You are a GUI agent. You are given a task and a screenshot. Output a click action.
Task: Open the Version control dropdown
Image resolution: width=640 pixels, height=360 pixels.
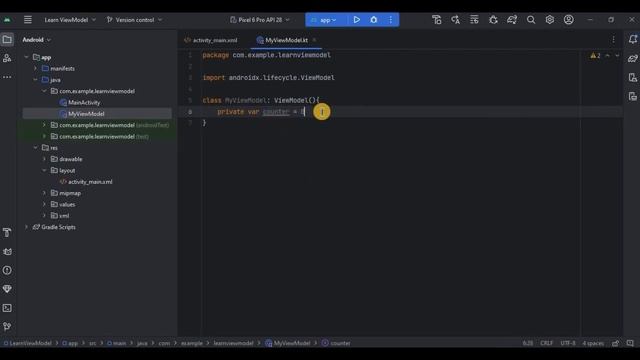tap(134, 20)
